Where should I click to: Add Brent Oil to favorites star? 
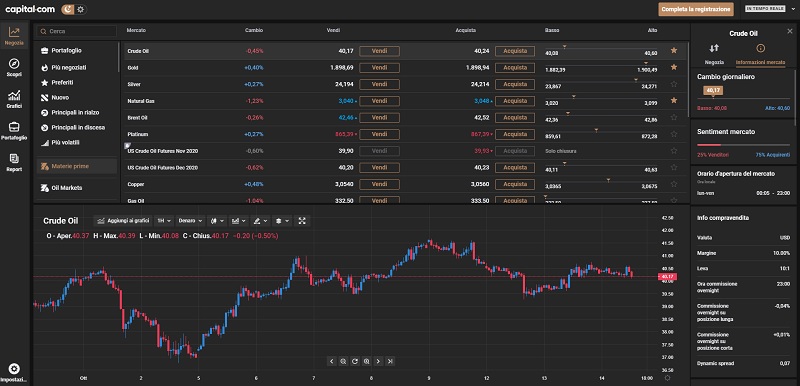point(673,117)
